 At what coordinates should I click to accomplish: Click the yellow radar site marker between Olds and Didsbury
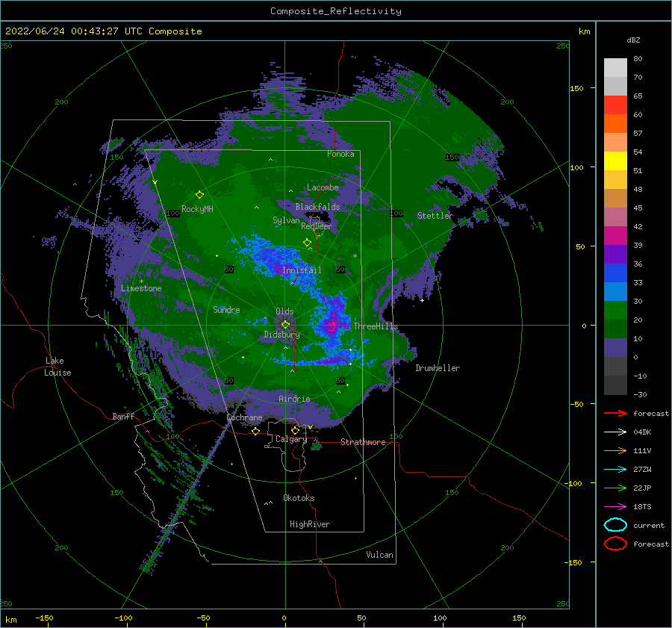point(285,325)
